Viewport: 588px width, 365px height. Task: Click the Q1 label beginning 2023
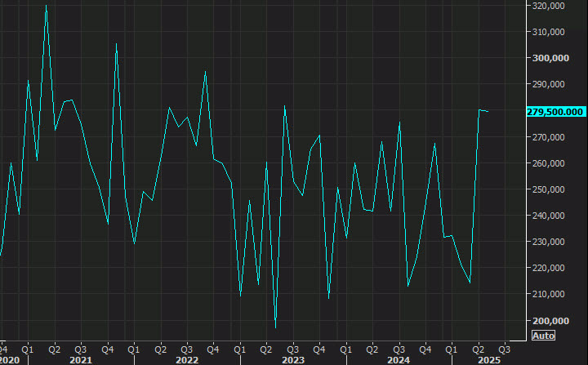click(239, 349)
